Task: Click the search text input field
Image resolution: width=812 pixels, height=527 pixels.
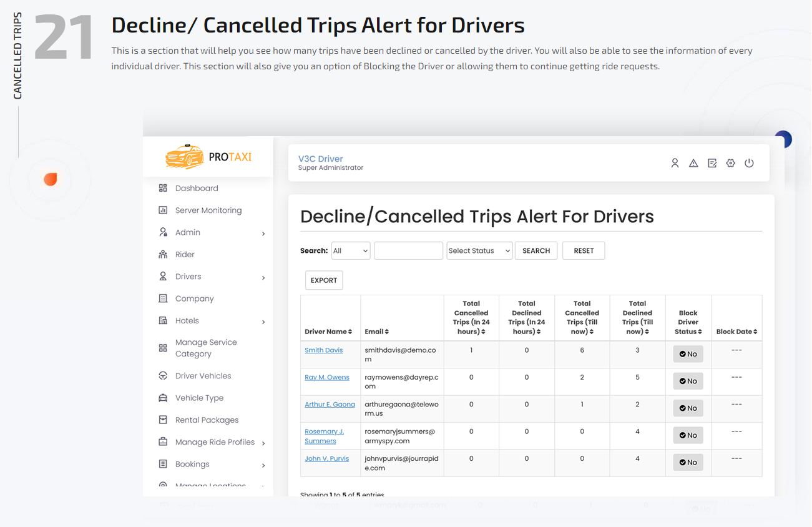Action: (408, 251)
